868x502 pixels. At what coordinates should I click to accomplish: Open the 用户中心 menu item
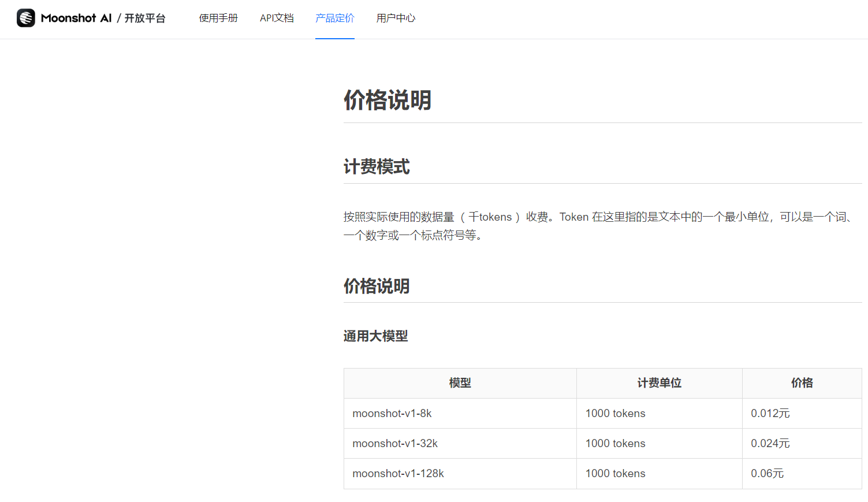pos(396,18)
